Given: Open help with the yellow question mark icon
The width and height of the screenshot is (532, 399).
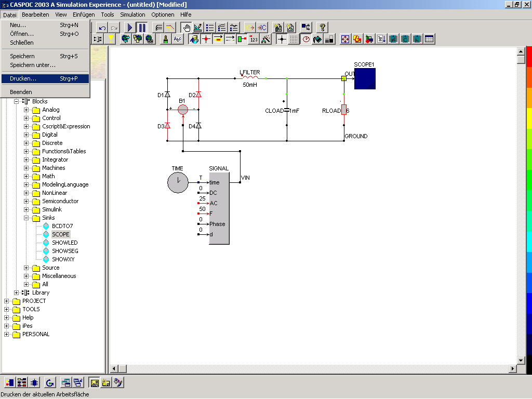Looking at the screenshot, I should point(322,28).
